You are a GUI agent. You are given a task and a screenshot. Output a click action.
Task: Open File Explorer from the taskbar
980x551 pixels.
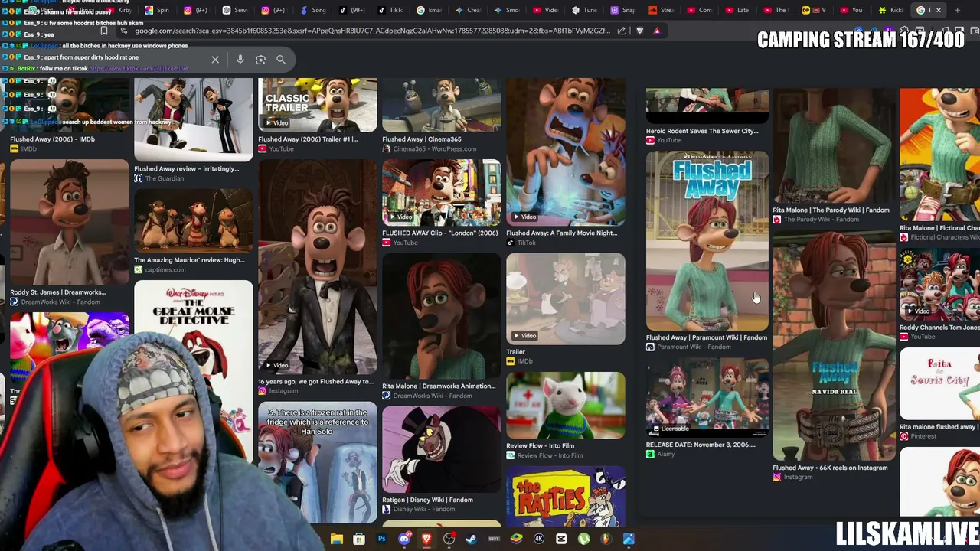point(336,540)
